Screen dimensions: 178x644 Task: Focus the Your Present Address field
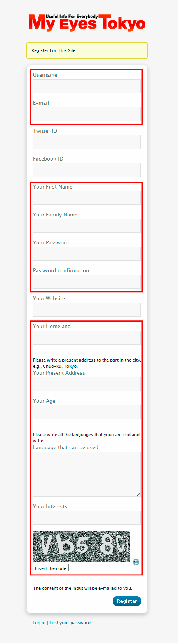tap(87, 384)
